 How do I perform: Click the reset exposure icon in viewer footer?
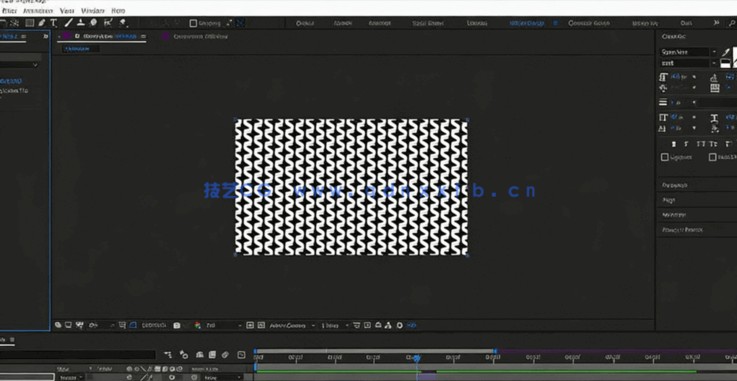point(400,325)
